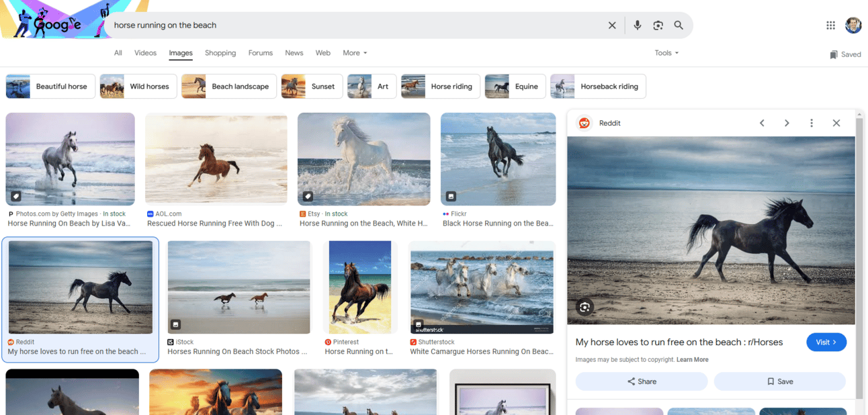
Task: Save the image with the Save button
Action: tap(780, 381)
